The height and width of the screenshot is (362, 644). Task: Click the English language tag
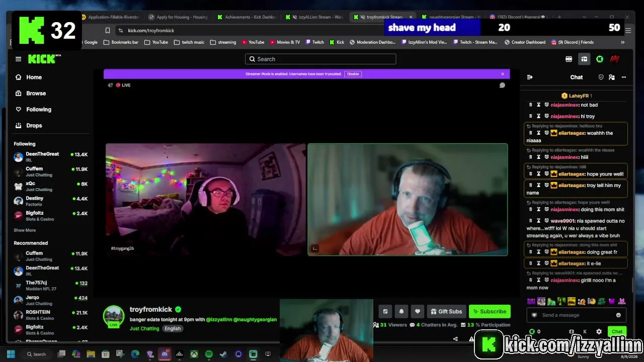pos(172,328)
